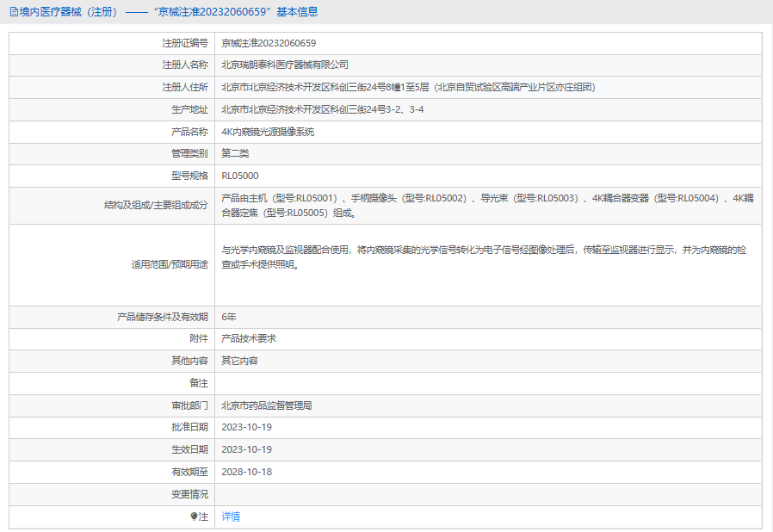Click the 产品储存条件及有效期 label
This screenshot has height=532, width=773.
[162, 317]
